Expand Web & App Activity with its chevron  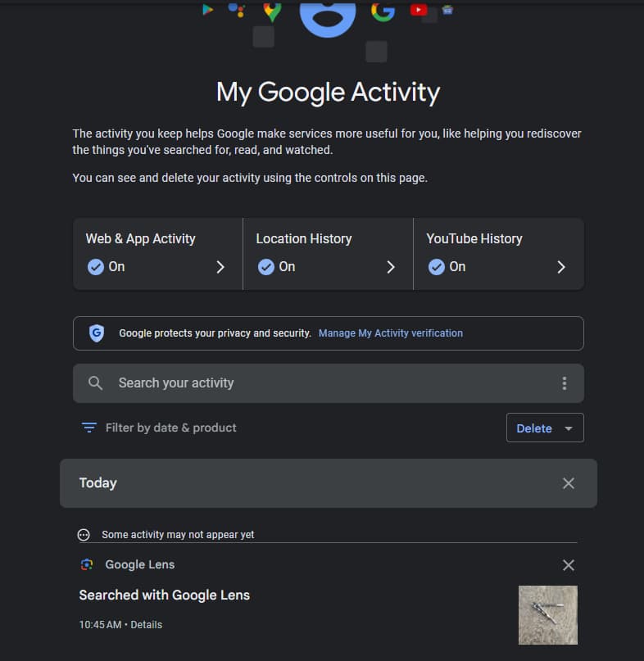click(x=220, y=266)
